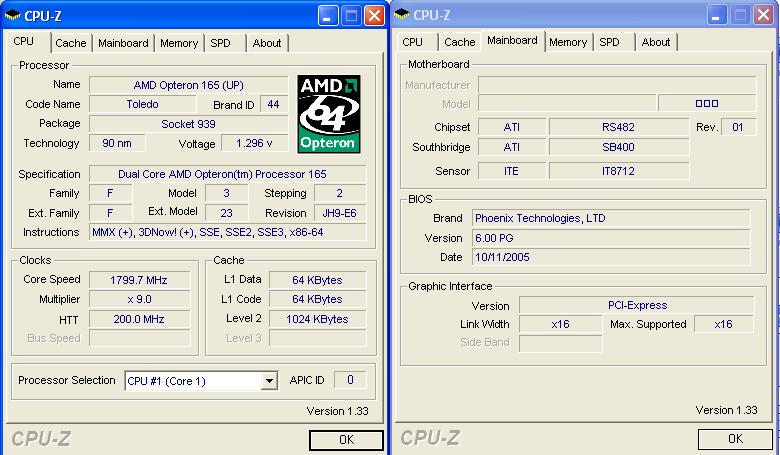The height and width of the screenshot is (455, 780).
Task: Click the graphic interface version 'PCI-Express'
Action: tap(637, 305)
